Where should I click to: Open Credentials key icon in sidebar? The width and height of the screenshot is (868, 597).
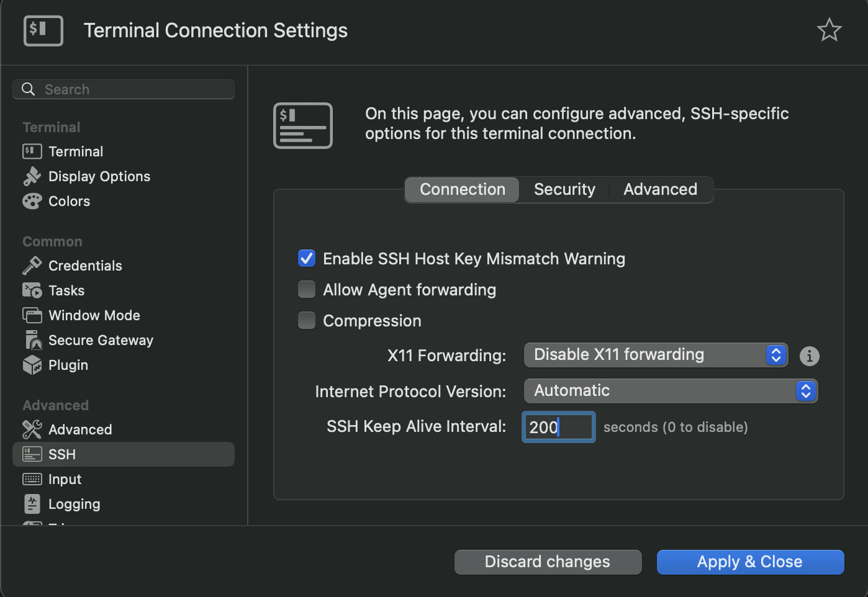32,266
